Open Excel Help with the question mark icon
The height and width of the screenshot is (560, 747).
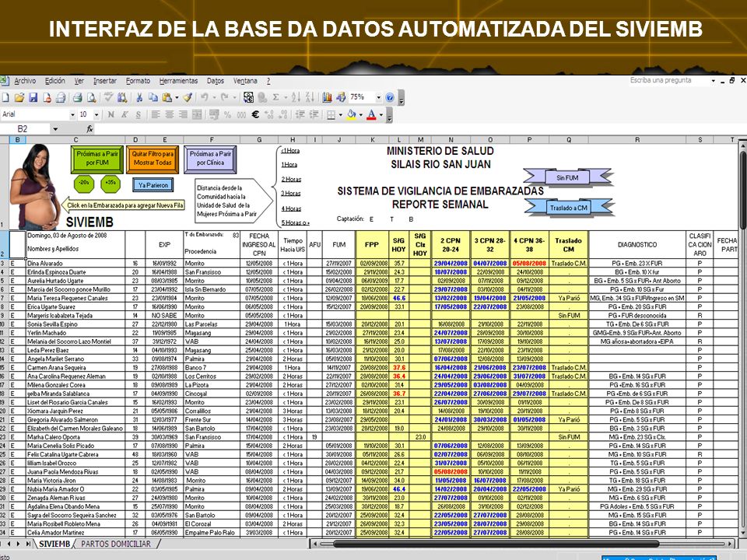pyautogui.click(x=390, y=98)
